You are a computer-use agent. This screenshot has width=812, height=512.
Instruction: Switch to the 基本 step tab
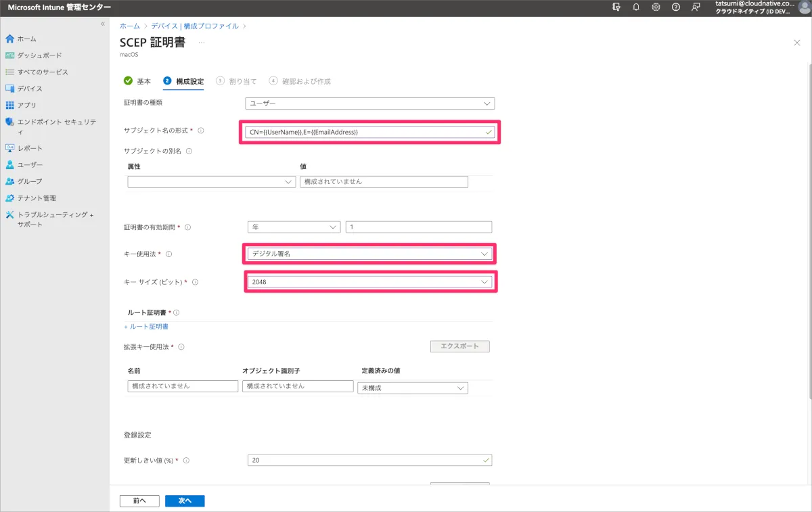(x=137, y=81)
